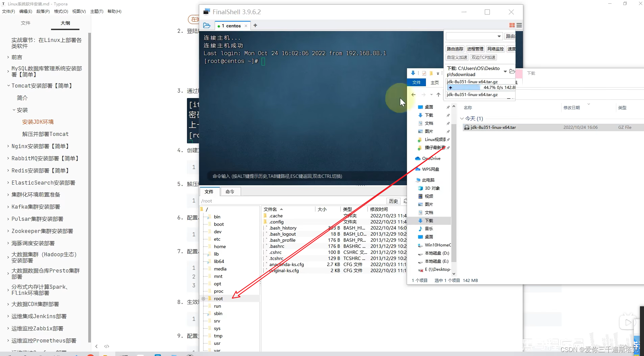Close the centos session tab
Image resolution: width=644 pixels, height=356 pixels.
pyautogui.click(x=246, y=26)
